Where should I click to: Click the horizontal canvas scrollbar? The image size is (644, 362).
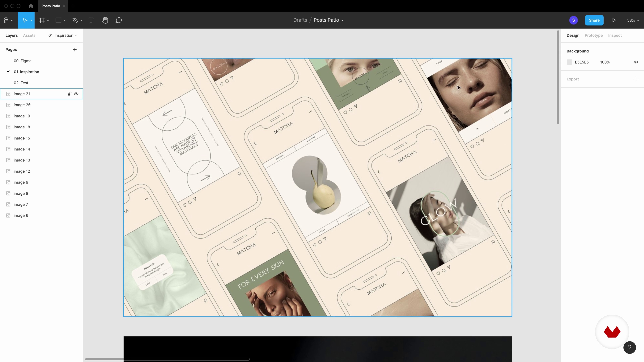pos(167,359)
